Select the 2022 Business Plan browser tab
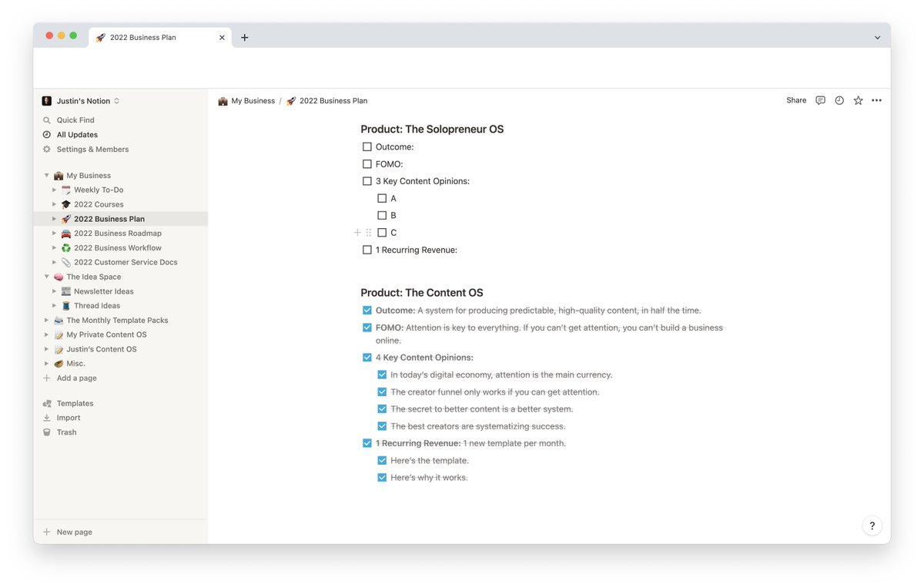 [160, 37]
